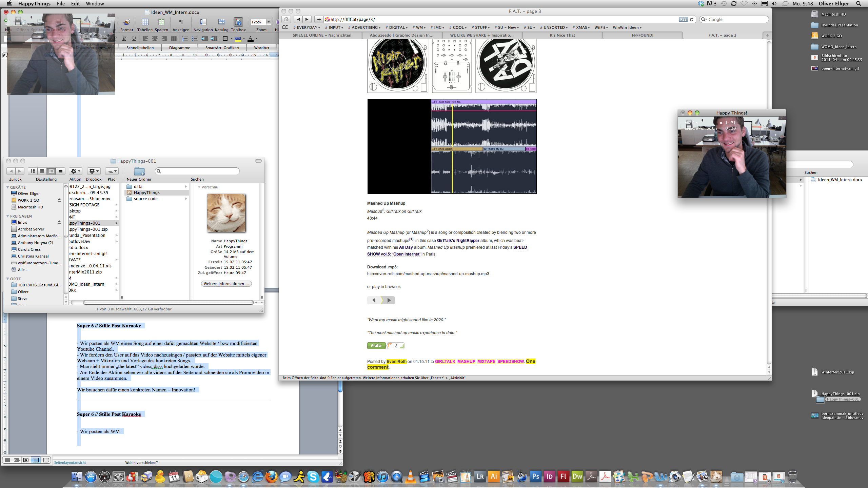Open the Pfad menu in Finder toolbar

pyautogui.click(x=112, y=171)
